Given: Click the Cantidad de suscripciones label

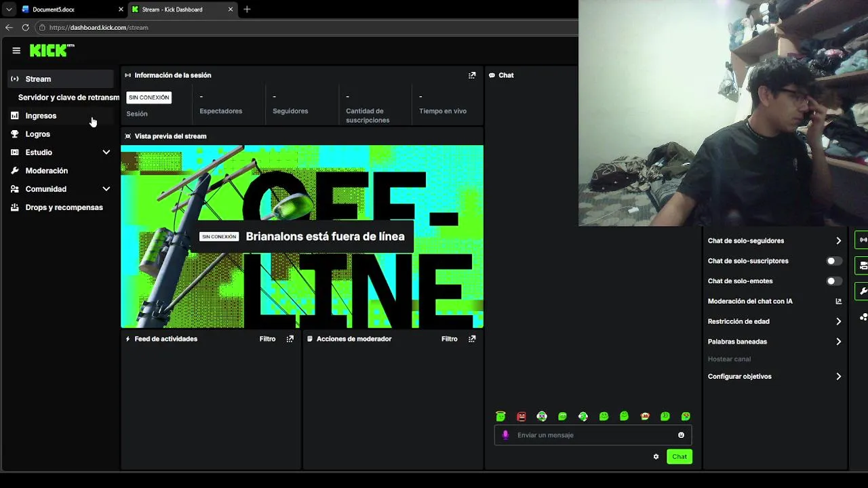Looking at the screenshot, I should click(368, 116).
